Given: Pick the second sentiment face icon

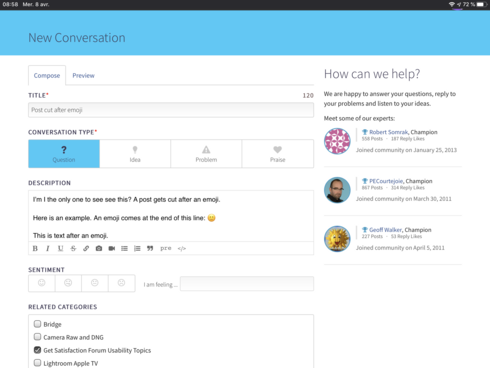Looking at the screenshot, I should tap(68, 283).
